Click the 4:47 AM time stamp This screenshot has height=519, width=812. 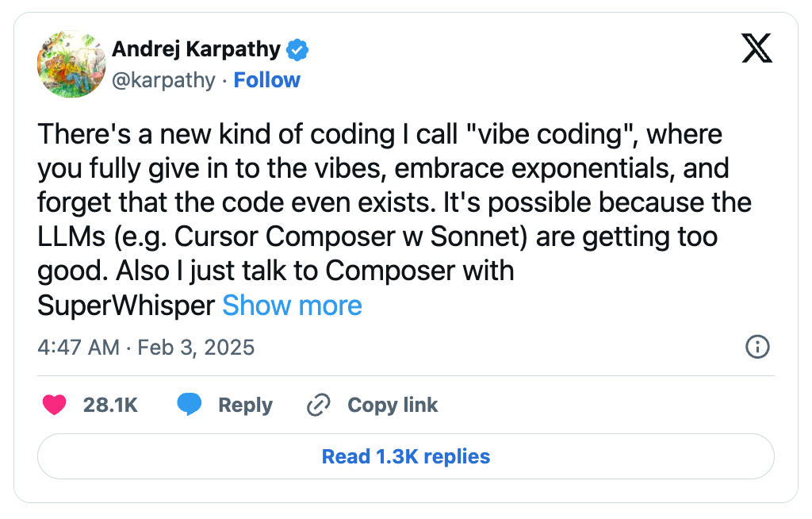tap(78, 348)
